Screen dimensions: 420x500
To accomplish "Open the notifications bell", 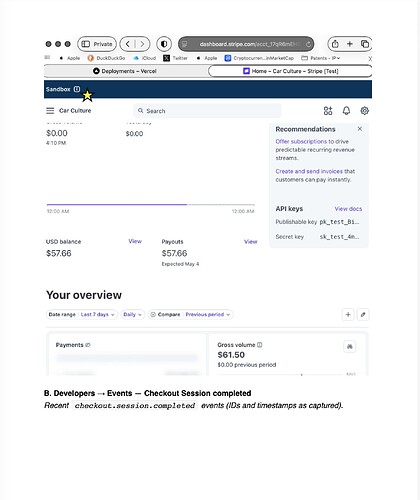I will (x=346, y=111).
